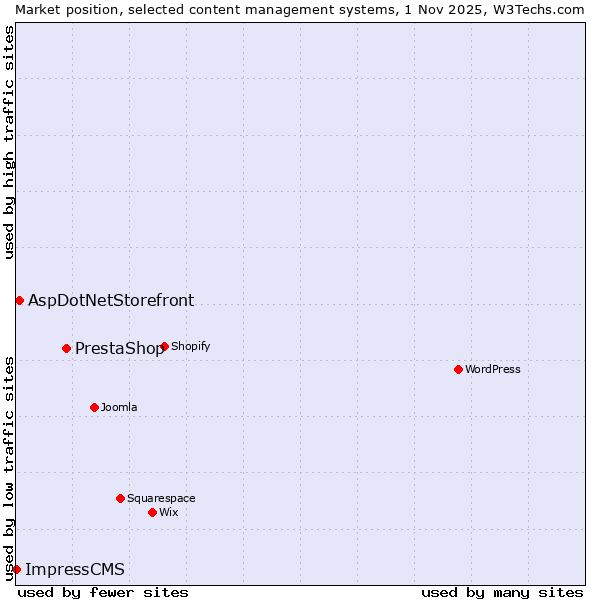Click the Wix text label
The height and width of the screenshot is (600, 600).
click(x=168, y=512)
